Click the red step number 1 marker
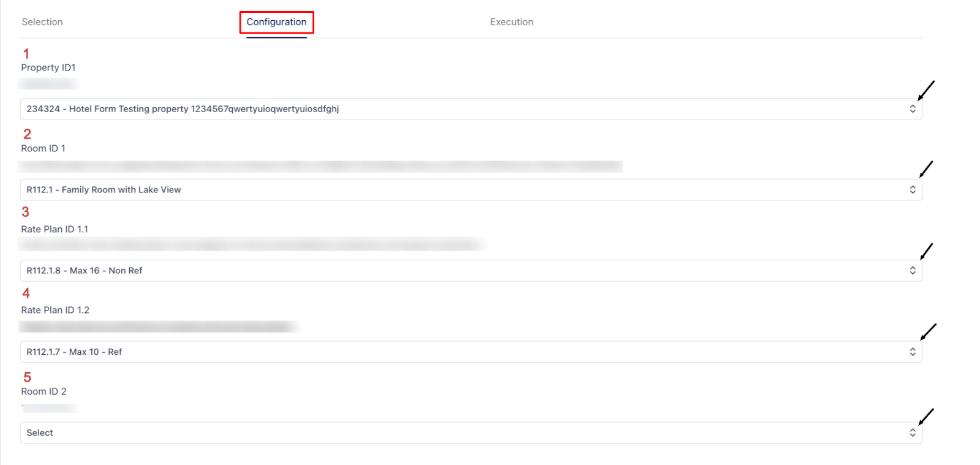 pos(26,54)
